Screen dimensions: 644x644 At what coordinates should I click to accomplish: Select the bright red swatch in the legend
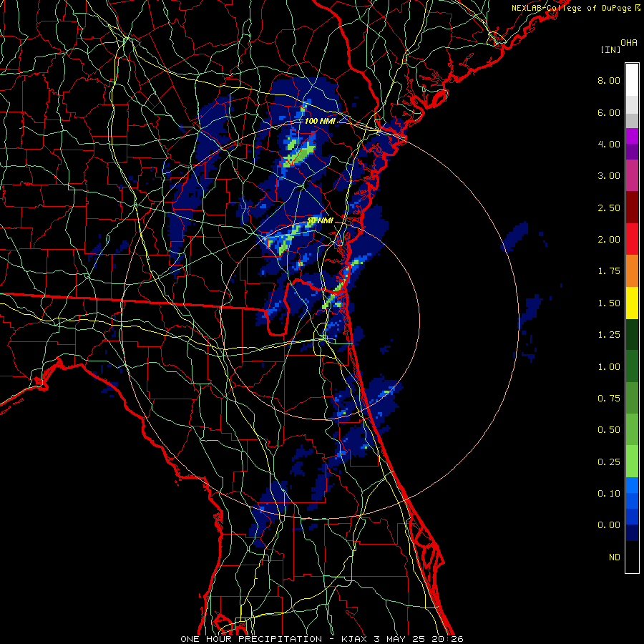632,240
